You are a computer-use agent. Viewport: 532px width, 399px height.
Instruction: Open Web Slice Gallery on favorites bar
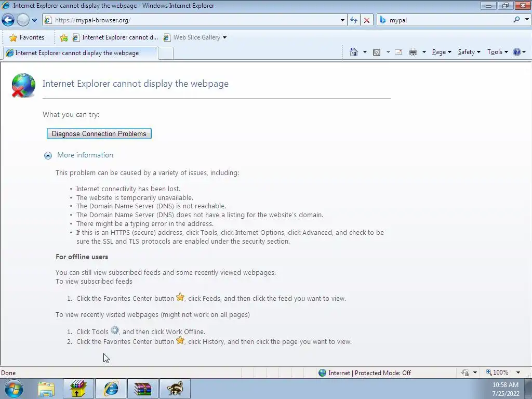(x=195, y=37)
